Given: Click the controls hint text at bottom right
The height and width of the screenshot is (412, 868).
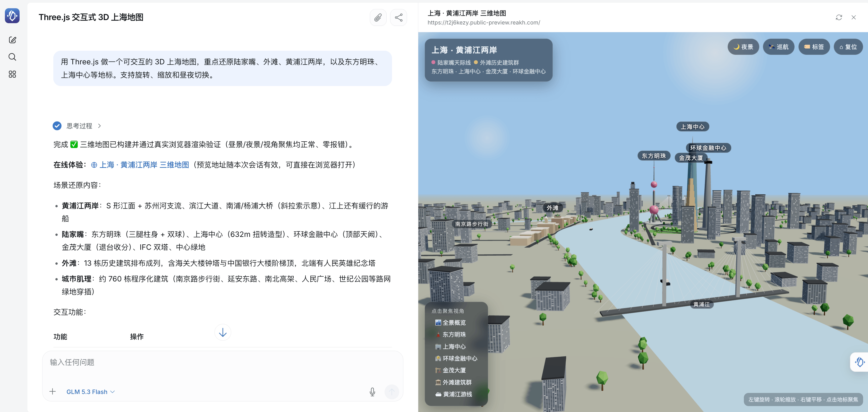Looking at the screenshot, I should (x=803, y=400).
